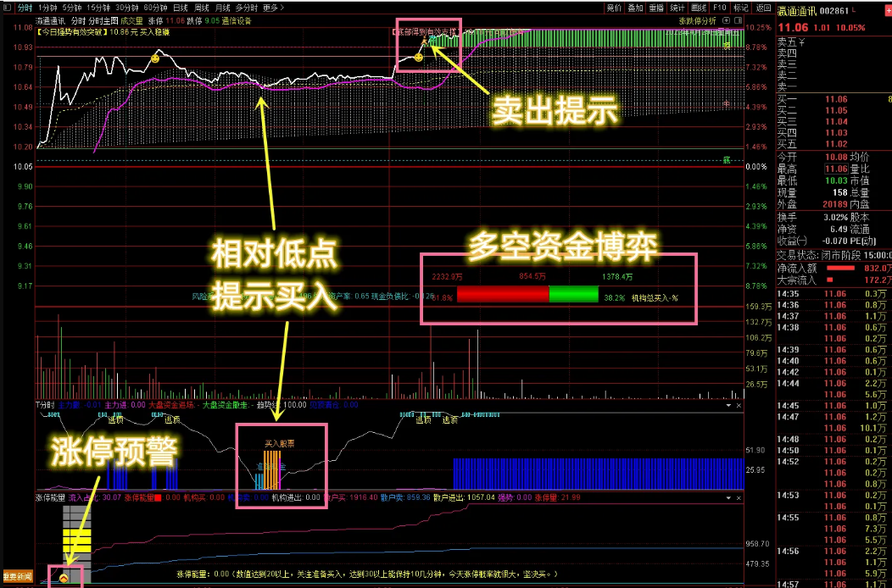Image resolution: width=892 pixels, height=588 pixels.
Task: Click the 大宗流入 row
Action: (834, 280)
